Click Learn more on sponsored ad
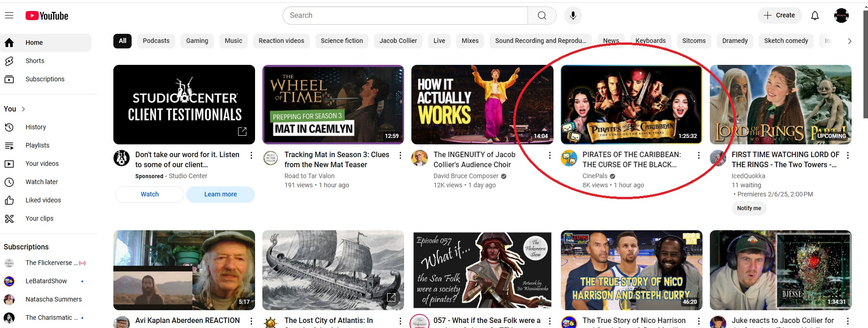Viewport: 868px width, 328px height. 220,194
